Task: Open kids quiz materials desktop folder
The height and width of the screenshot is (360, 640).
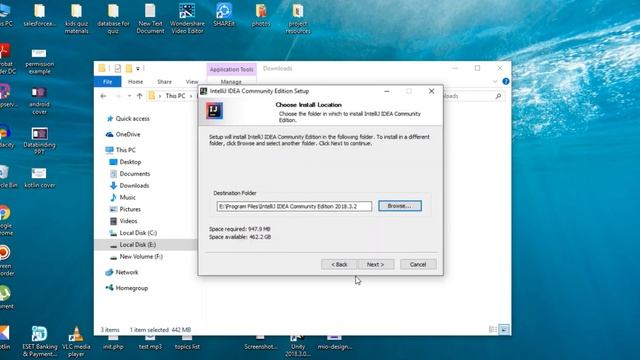Action: (x=76, y=19)
